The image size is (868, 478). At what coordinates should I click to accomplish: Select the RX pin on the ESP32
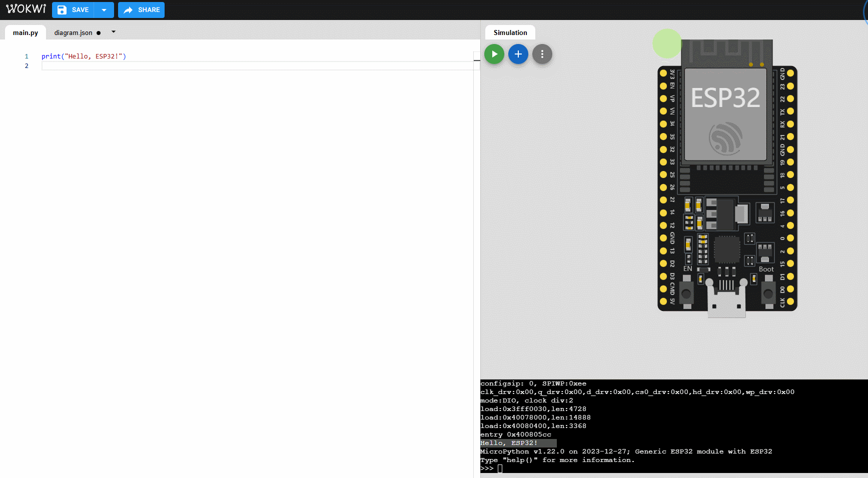point(790,124)
